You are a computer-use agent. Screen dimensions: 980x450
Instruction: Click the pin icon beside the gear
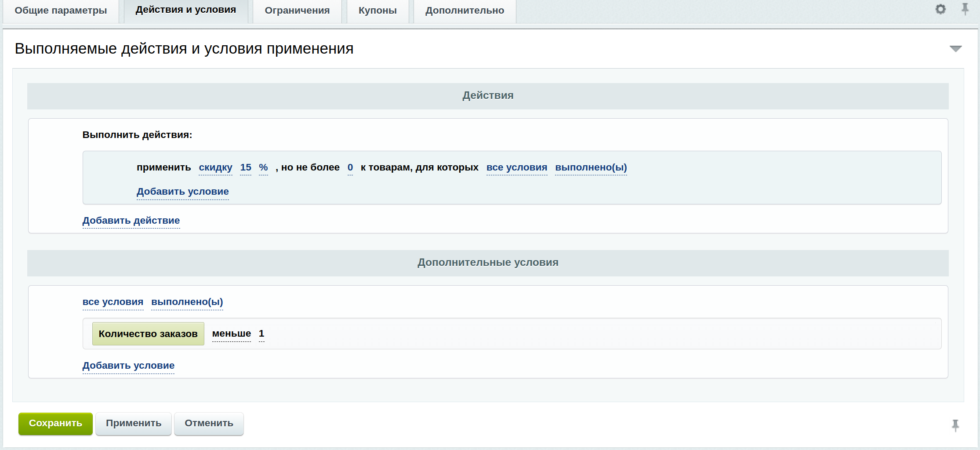click(x=965, y=9)
